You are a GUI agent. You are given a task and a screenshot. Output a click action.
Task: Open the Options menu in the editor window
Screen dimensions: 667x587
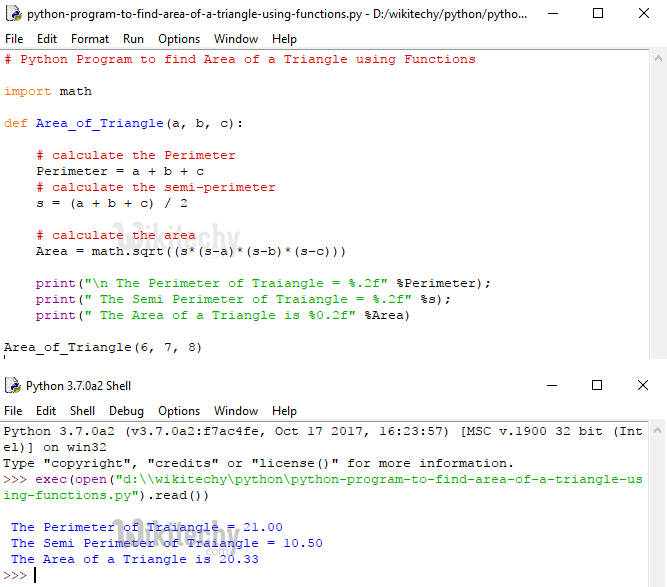tap(179, 39)
